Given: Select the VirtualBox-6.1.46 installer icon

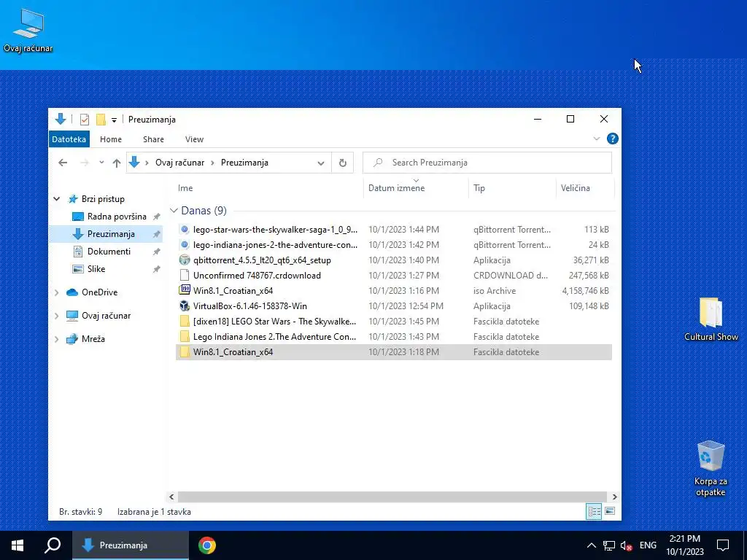Looking at the screenshot, I should [x=185, y=306].
